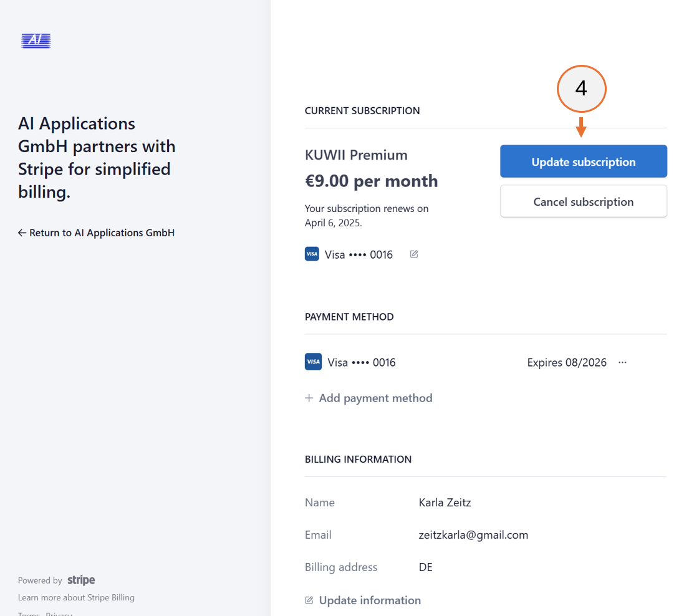689x616 pixels.
Task: Click the pencil icon next to Update information
Action: coord(309,599)
